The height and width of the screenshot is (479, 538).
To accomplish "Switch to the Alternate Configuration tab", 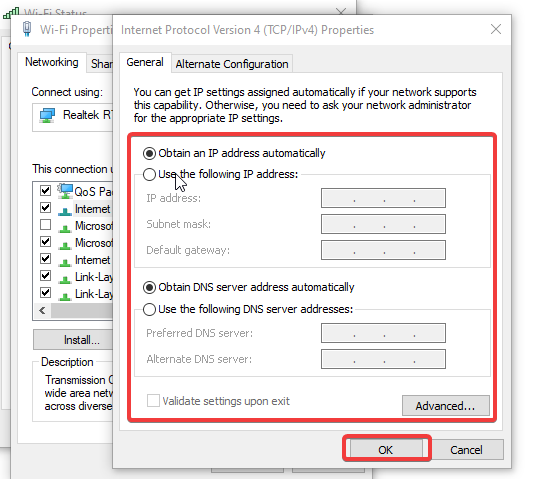I will pos(232,64).
